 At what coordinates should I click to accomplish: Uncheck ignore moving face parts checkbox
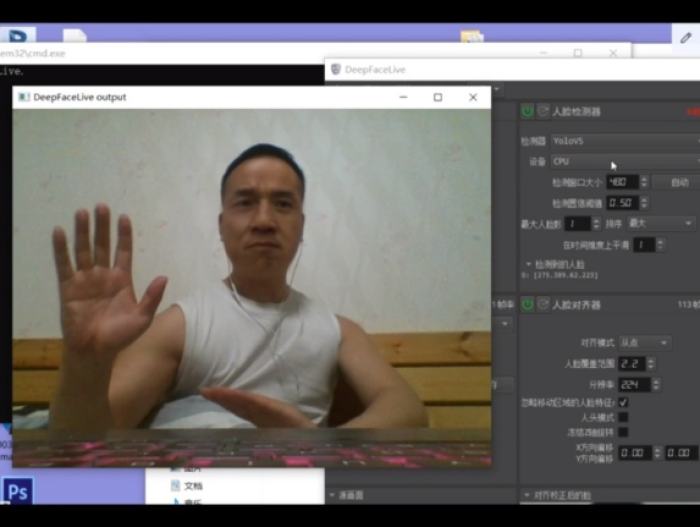pos(623,402)
